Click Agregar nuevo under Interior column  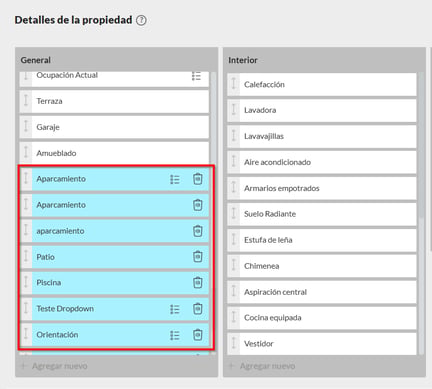pos(262,366)
